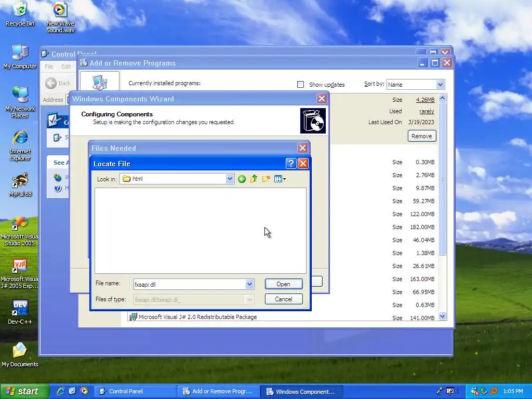The height and width of the screenshot is (399, 532).
Task: Switch to Add or Remove Programs taskbar button
Action: 218,391
